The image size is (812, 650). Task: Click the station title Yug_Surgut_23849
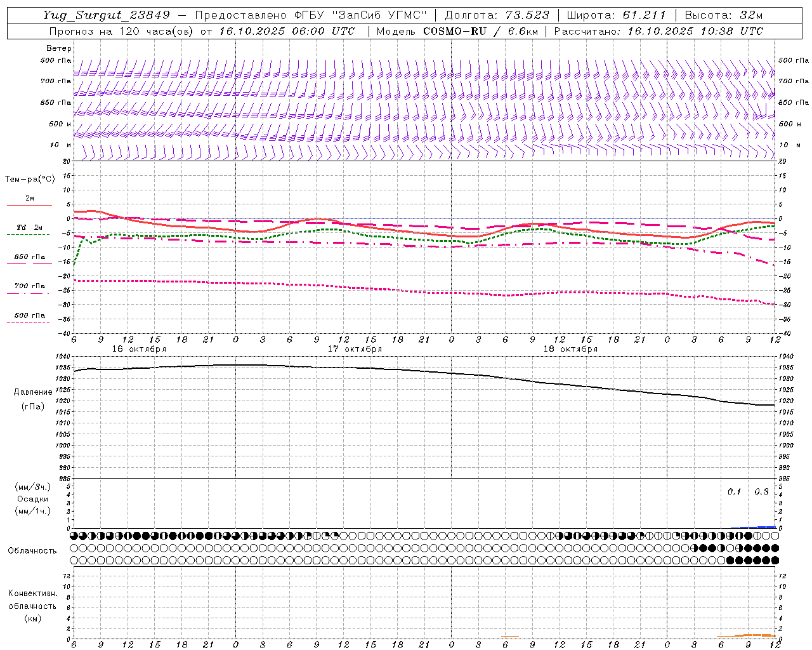[107, 15]
